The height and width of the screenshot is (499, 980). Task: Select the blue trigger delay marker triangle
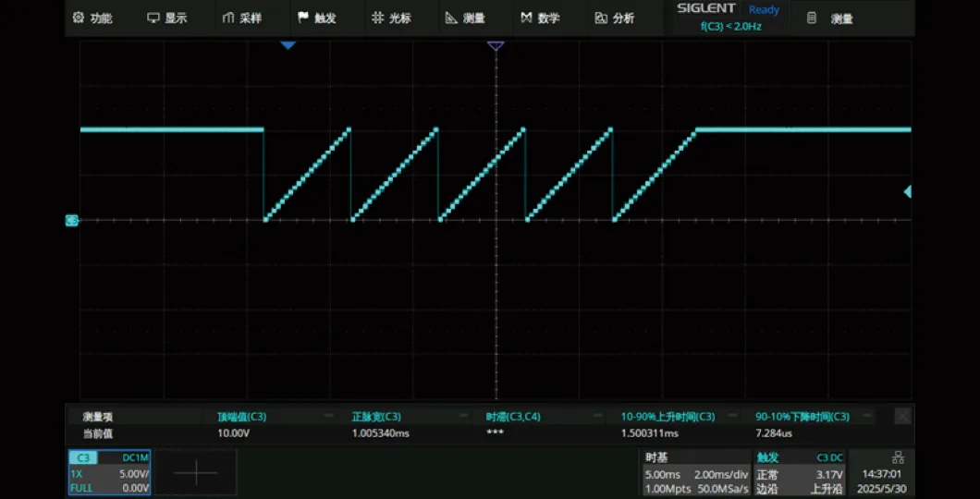tap(288, 45)
